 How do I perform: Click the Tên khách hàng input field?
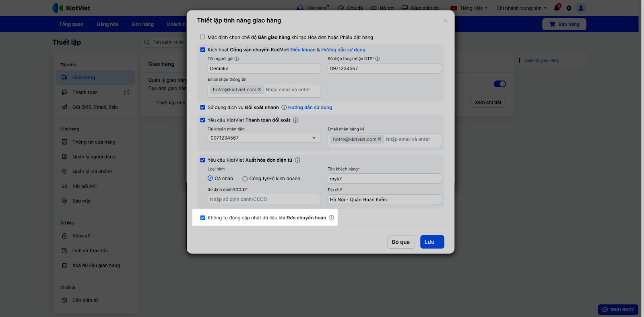pos(384,179)
